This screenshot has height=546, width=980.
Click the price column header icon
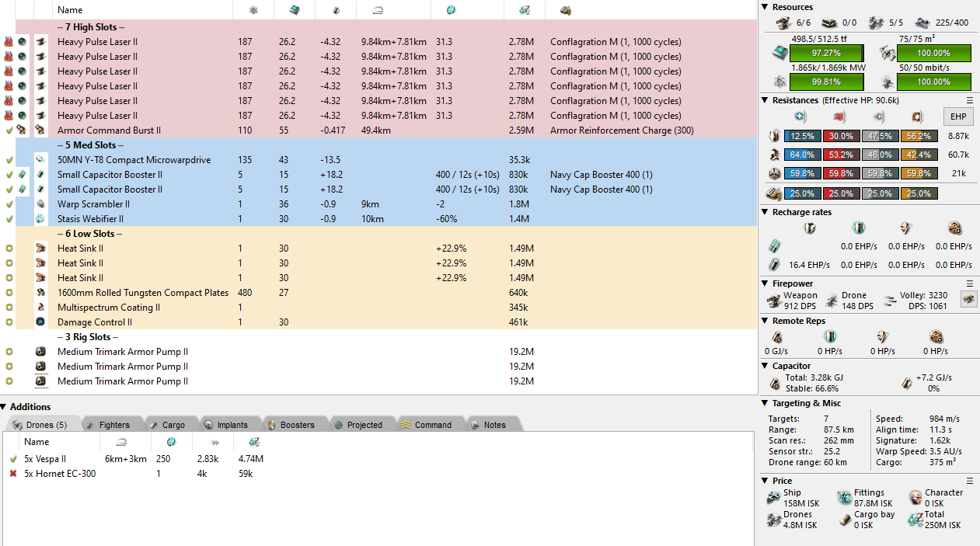(x=516, y=10)
